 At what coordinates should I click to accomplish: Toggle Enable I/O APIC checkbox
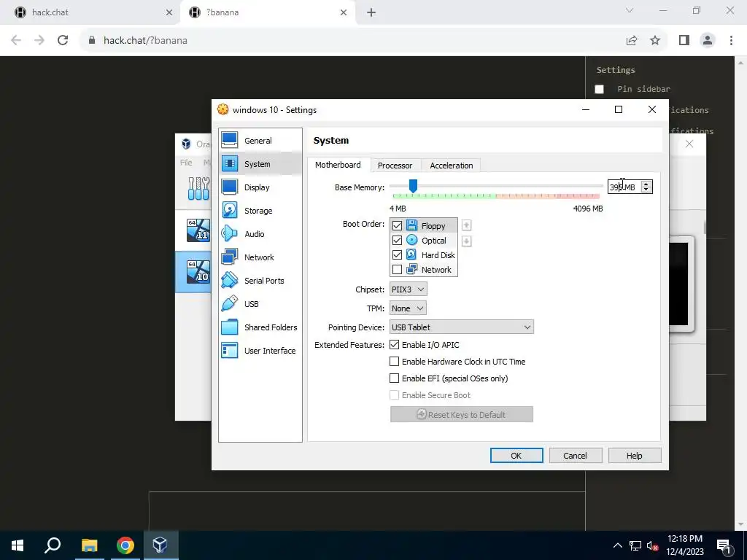[x=394, y=344]
